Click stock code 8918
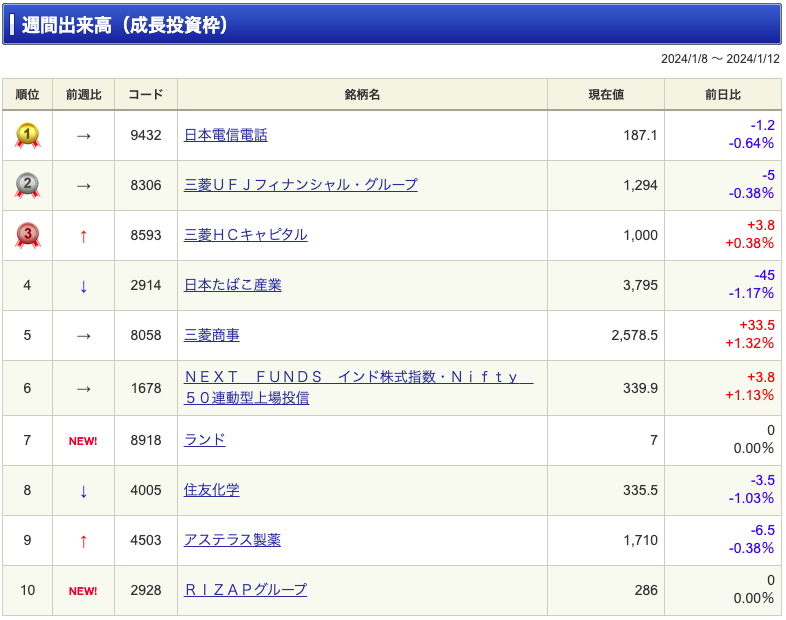The height and width of the screenshot is (620, 786). [146, 441]
